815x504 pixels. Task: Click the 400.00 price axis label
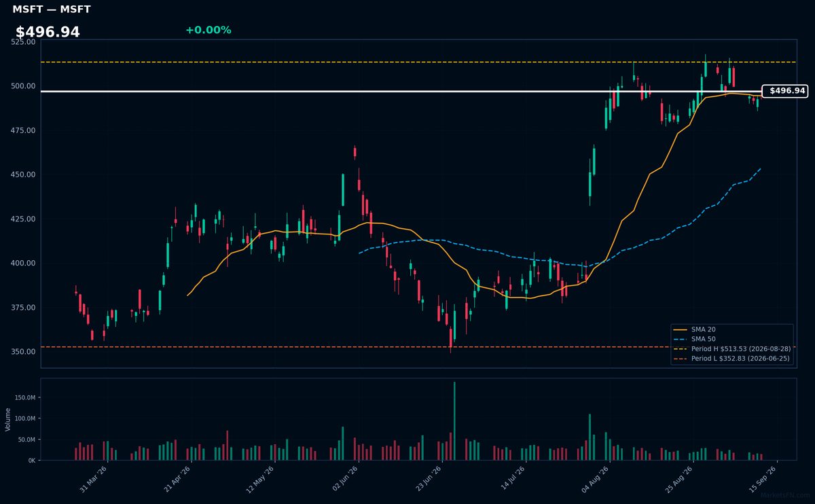click(24, 264)
